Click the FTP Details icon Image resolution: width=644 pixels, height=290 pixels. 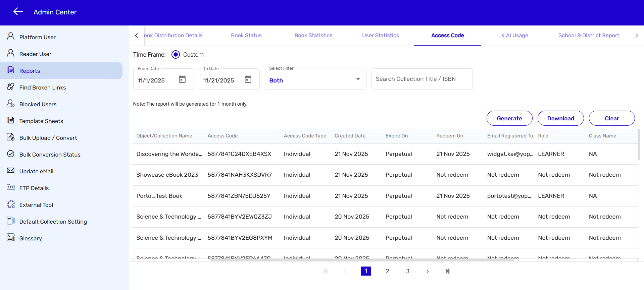point(11,187)
